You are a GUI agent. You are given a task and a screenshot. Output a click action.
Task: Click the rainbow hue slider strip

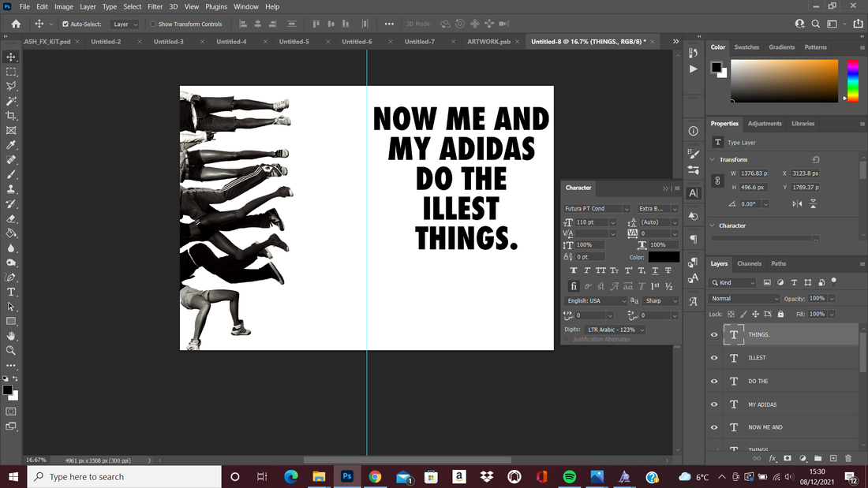pyautogui.click(x=853, y=80)
